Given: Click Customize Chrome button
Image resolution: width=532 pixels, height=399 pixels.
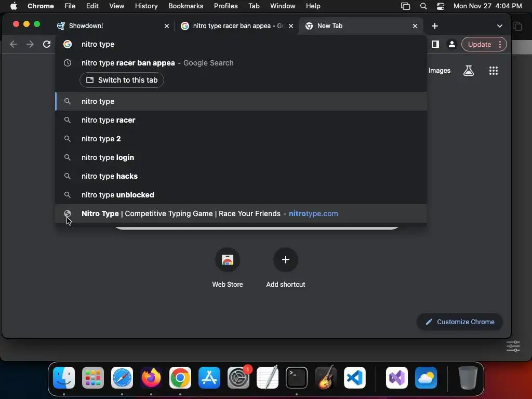Looking at the screenshot, I should pos(460,322).
